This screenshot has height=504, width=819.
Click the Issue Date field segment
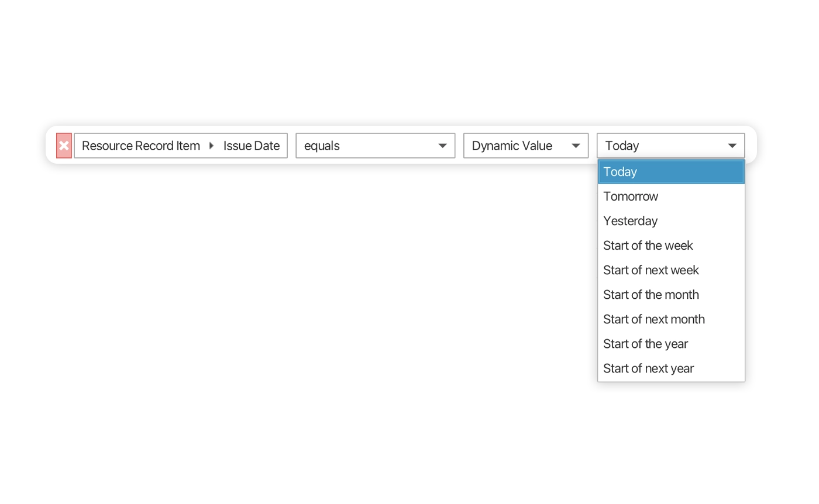[252, 146]
